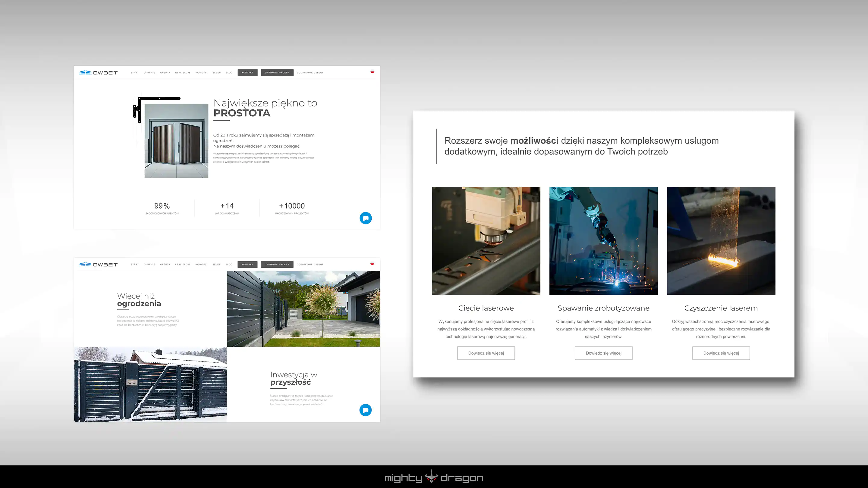Click the blue chat bubble beside the statistics row
868x488 pixels.
coord(366,218)
